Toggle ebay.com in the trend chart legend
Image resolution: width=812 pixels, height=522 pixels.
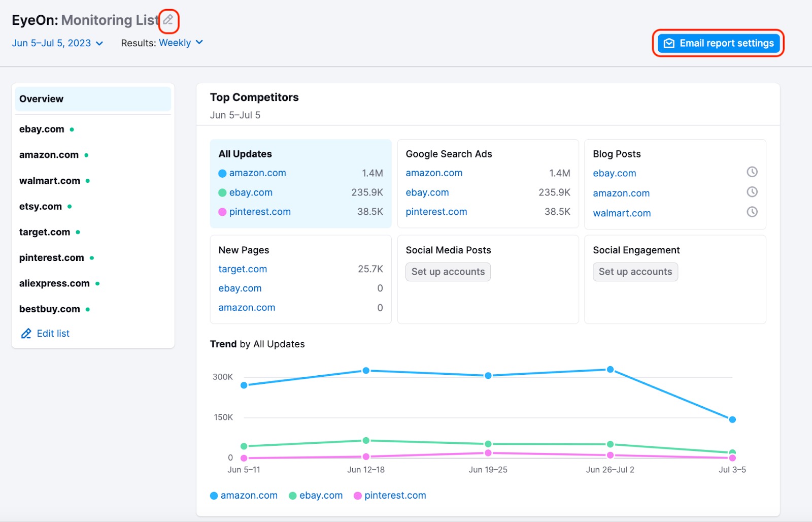pos(320,495)
